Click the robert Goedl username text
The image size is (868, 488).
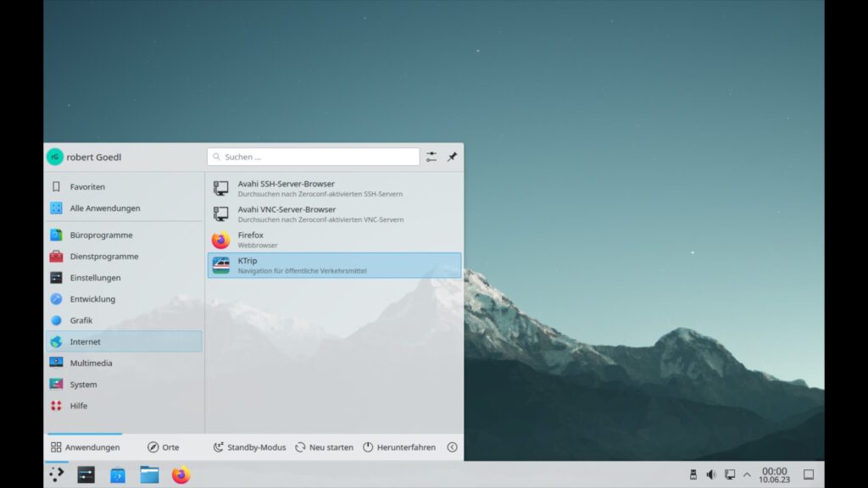coord(93,157)
